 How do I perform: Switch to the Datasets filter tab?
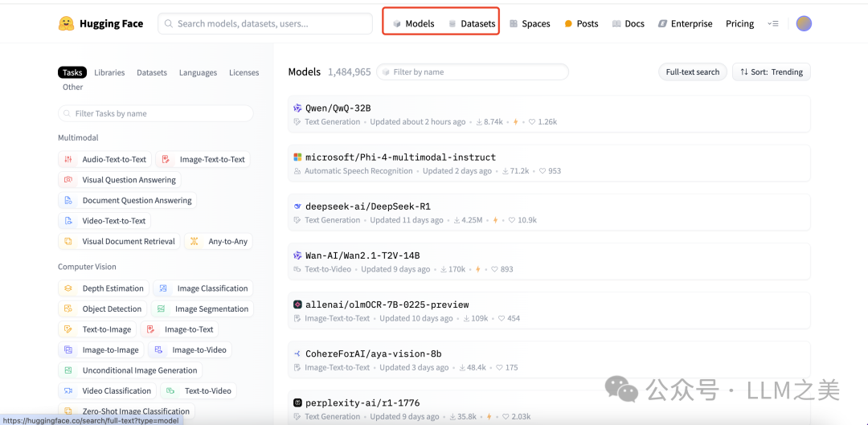[x=152, y=72]
